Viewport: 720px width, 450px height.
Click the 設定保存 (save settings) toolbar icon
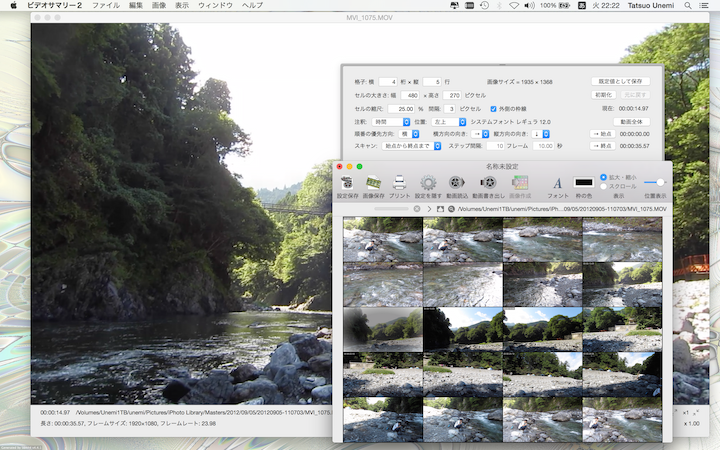click(347, 182)
